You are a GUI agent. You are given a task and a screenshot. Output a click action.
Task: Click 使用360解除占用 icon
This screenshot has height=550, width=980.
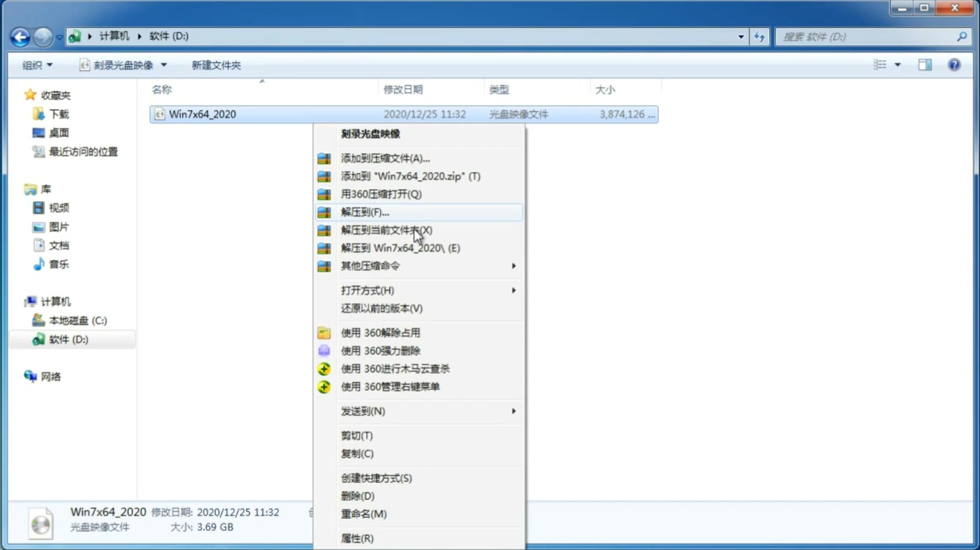[324, 332]
